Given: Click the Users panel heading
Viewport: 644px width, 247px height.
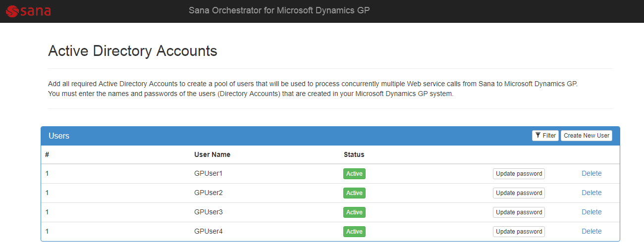Looking at the screenshot, I should 59,136.
